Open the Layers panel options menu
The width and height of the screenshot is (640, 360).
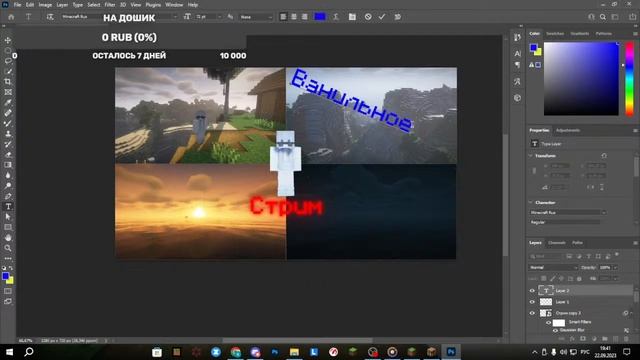click(635, 243)
